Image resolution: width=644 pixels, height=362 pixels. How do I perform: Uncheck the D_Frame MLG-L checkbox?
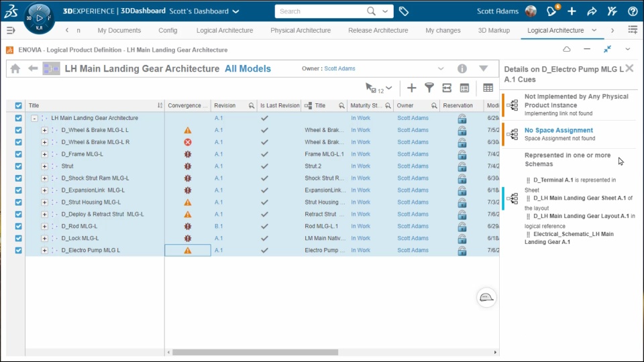coord(19,154)
